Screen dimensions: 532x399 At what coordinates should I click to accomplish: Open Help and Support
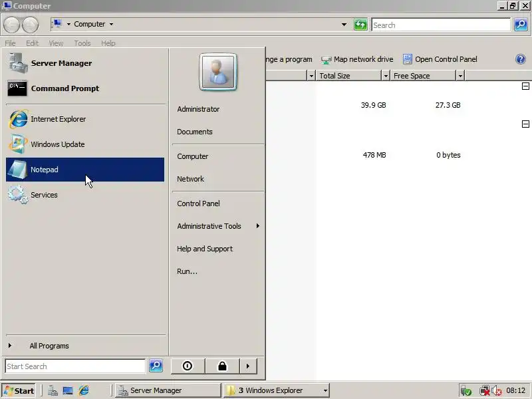click(205, 249)
